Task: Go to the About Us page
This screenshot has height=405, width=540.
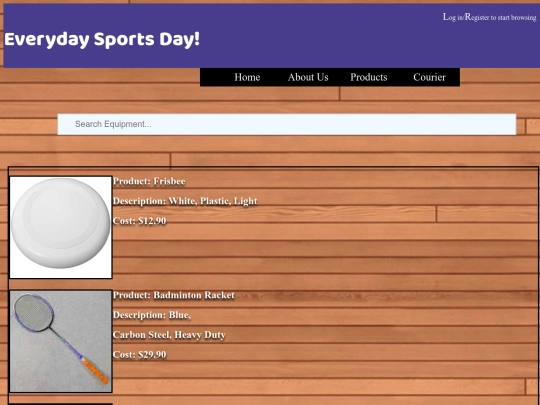Action: 308,77
